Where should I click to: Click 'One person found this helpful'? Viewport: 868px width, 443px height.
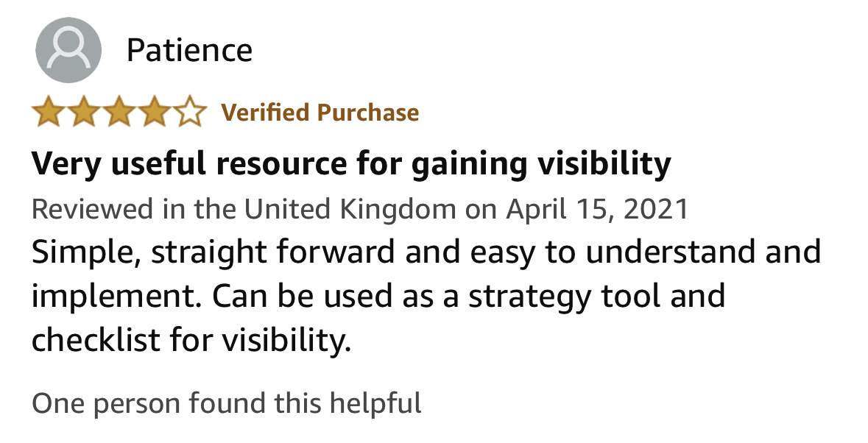point(227,403)
